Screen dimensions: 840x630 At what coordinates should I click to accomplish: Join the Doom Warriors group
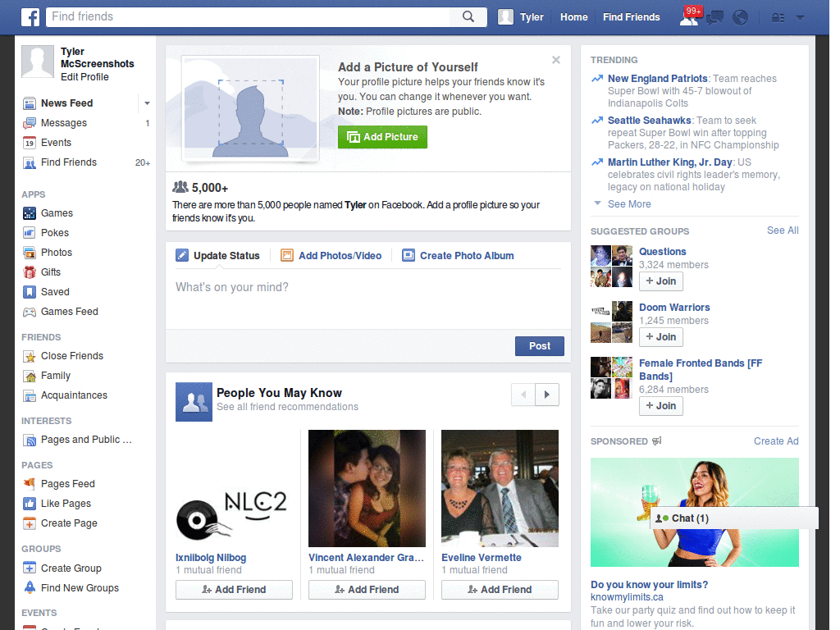(x=661, y=337)
